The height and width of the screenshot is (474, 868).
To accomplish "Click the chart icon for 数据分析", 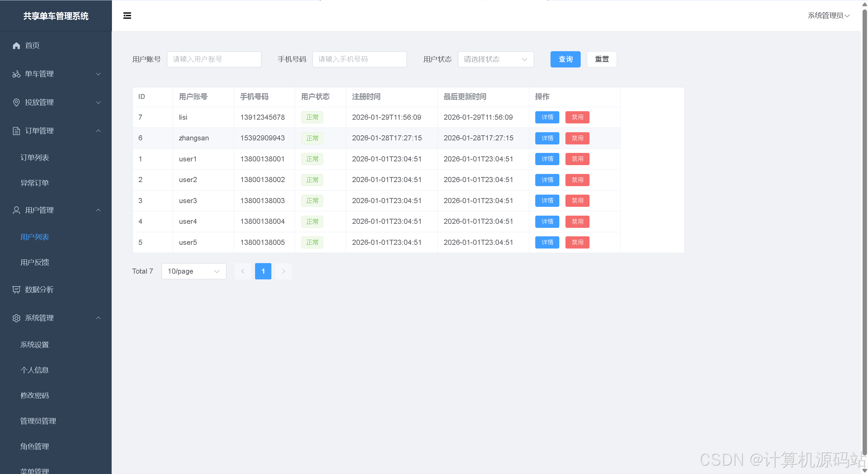I will pos(16,290).
